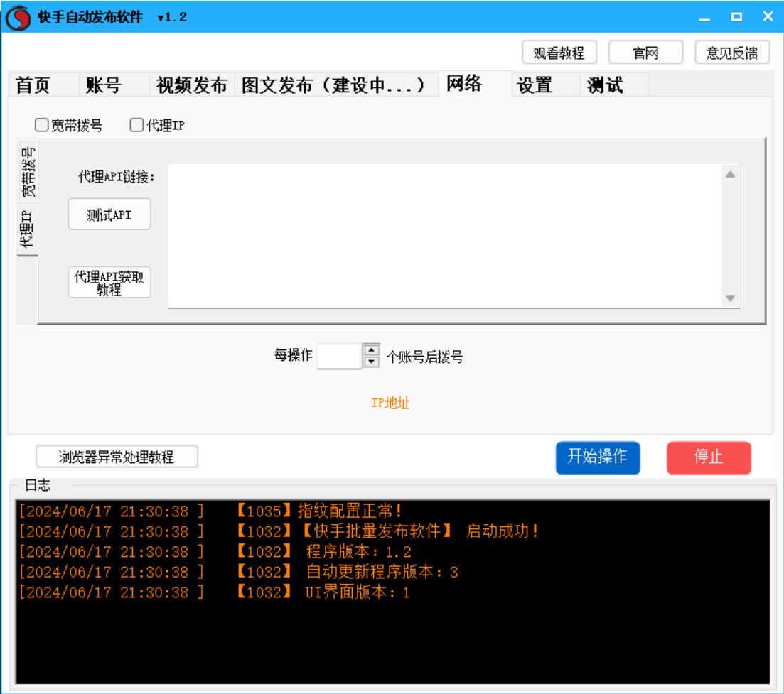The height and width of the screenshot is (694, 784).
Task: Focus the 代理API链接 text area
Action: (x=445, y=236)
